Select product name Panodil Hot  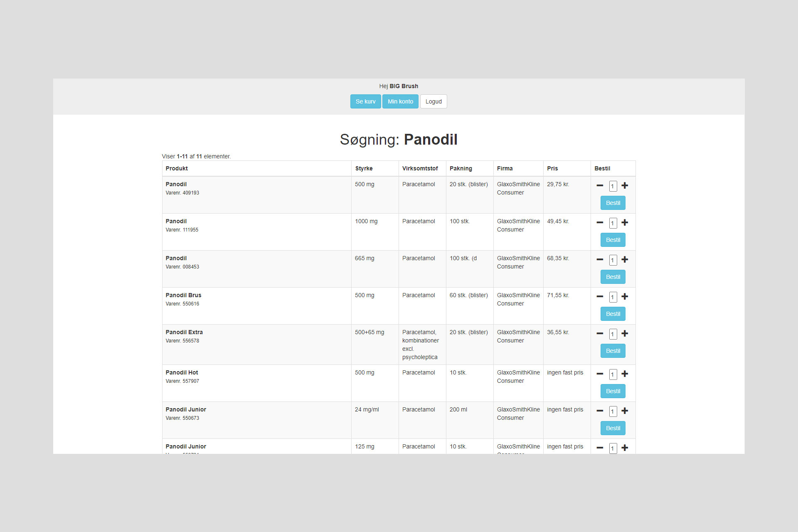[x=182, y=372]
